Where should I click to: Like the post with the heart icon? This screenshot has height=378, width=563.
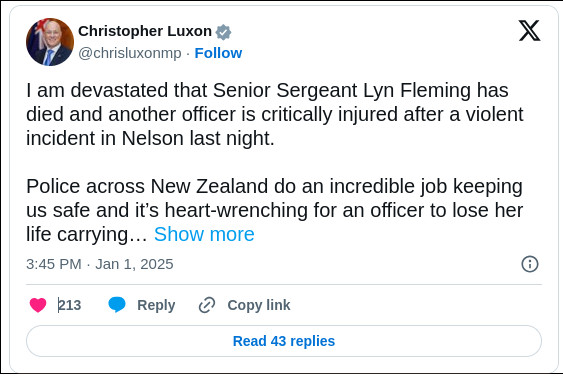pyautogui.click(x=38, y=305)
